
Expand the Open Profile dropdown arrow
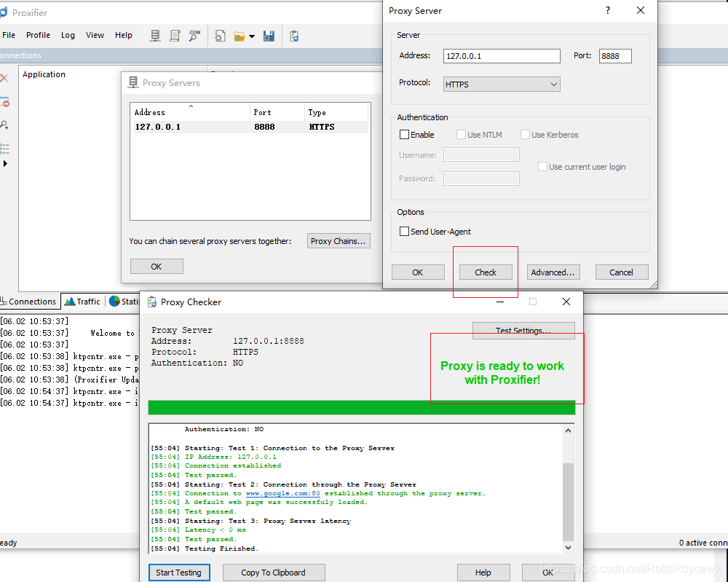(x=252, y=36)
